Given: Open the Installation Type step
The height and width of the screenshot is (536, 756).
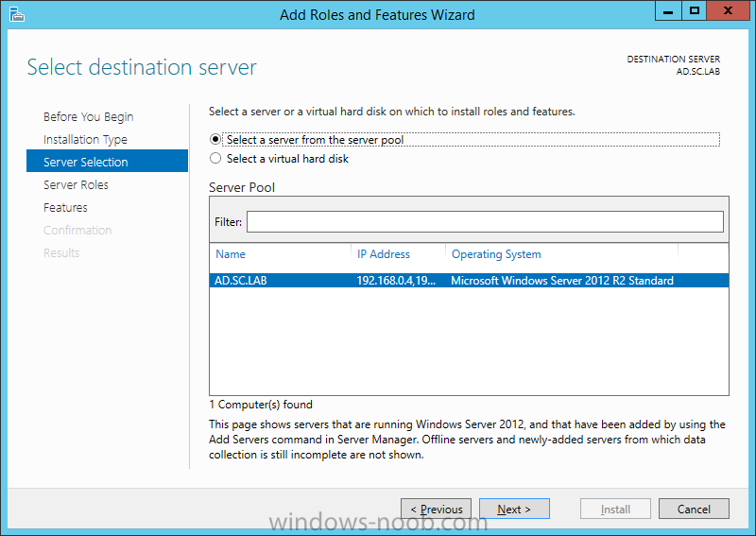Looking at the screenshot, I should click(85, 139).
